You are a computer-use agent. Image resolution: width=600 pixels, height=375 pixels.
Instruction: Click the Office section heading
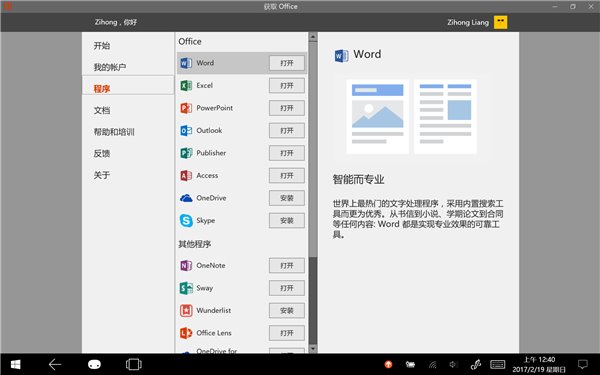[x=190, y=41]
